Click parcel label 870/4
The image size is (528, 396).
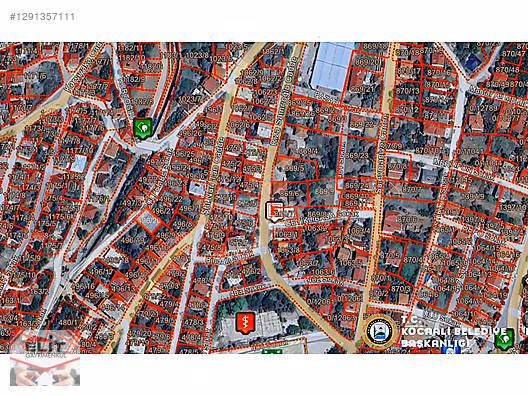coord(413,260)
